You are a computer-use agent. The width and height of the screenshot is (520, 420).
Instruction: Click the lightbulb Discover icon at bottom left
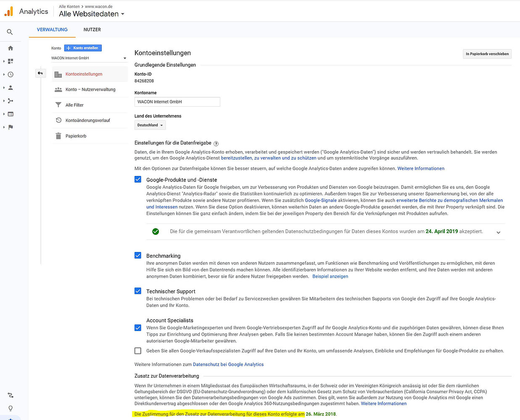(x=11, y=408)
